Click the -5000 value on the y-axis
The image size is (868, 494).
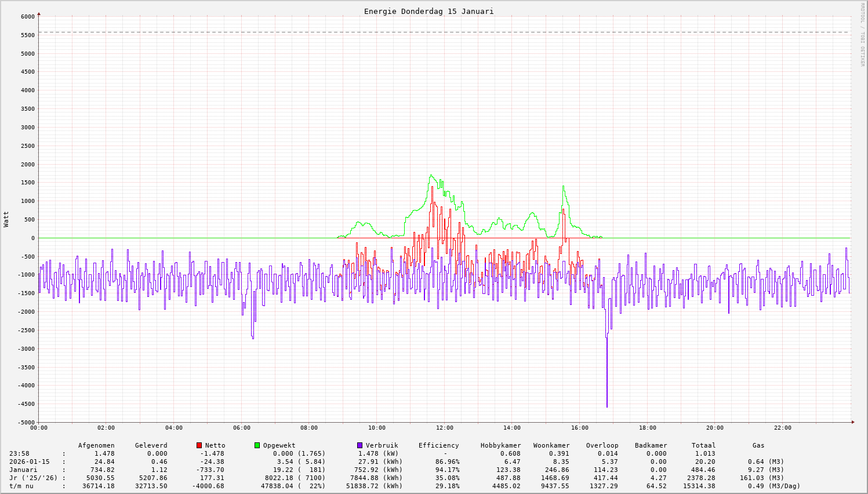[x=26, y=422]
